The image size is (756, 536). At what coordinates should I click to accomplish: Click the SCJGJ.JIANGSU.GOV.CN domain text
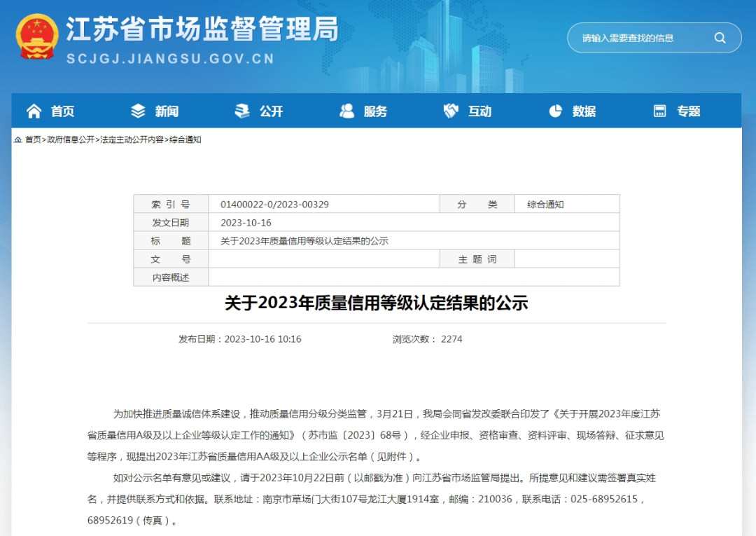point(171,59)
